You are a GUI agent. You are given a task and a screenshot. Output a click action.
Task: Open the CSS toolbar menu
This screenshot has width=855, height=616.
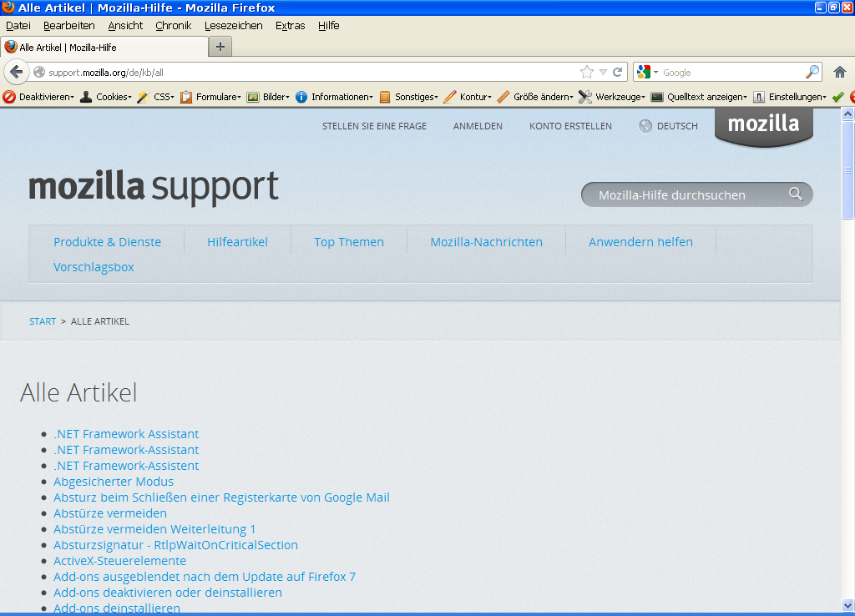point(156,97)
